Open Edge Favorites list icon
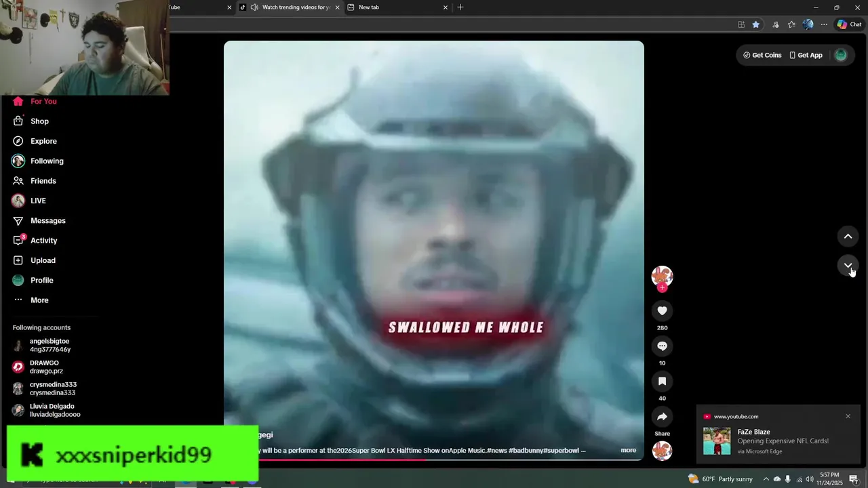 (791, 24)
